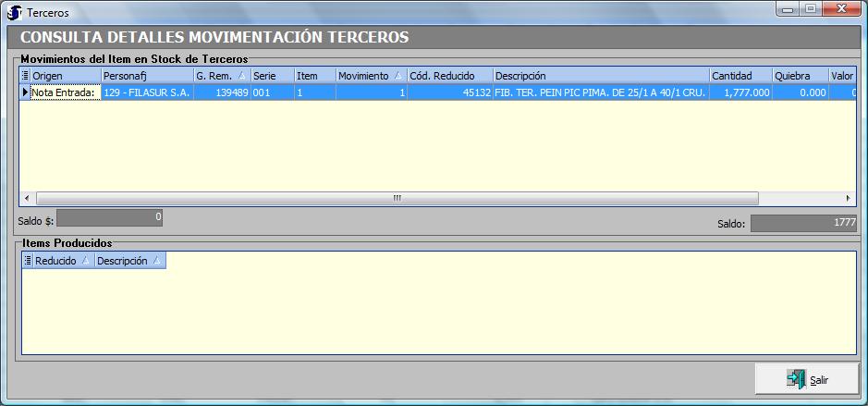868x406 pixels.
Task: Select the 129 - FILASUR S.A. cell
Action: tap(146, 92)
